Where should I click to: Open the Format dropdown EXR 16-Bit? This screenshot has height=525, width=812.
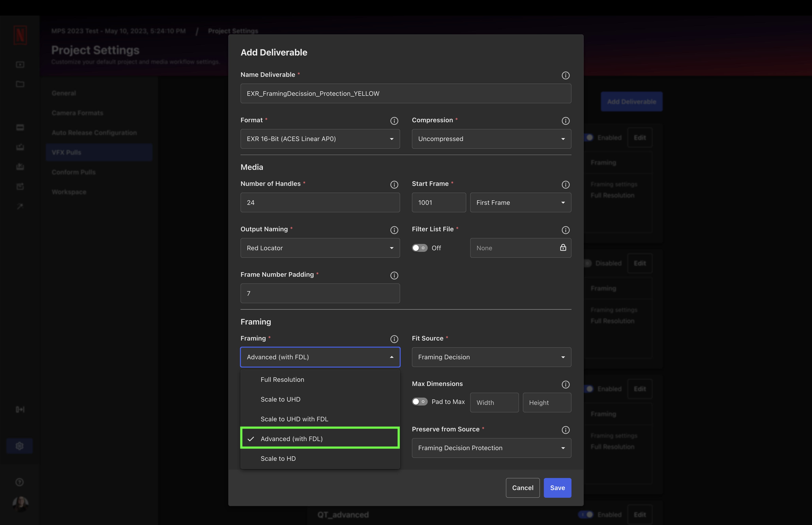320,139
